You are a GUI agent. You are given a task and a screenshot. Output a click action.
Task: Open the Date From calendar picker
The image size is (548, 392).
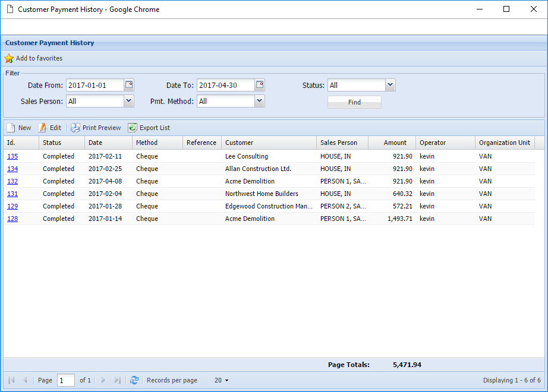pyautogui.click(x=129, y=84)
